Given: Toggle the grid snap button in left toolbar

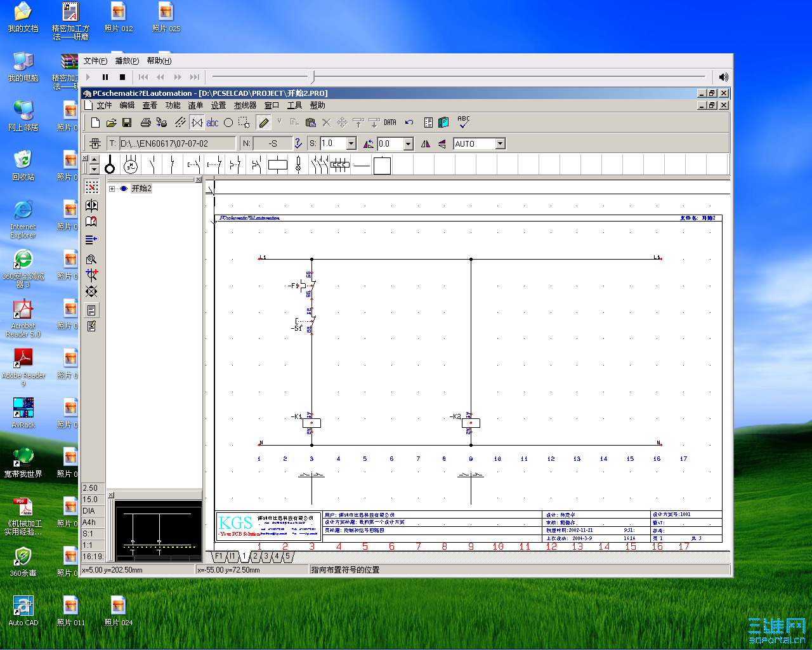Looking at the screenshot, I should [91, 187].
